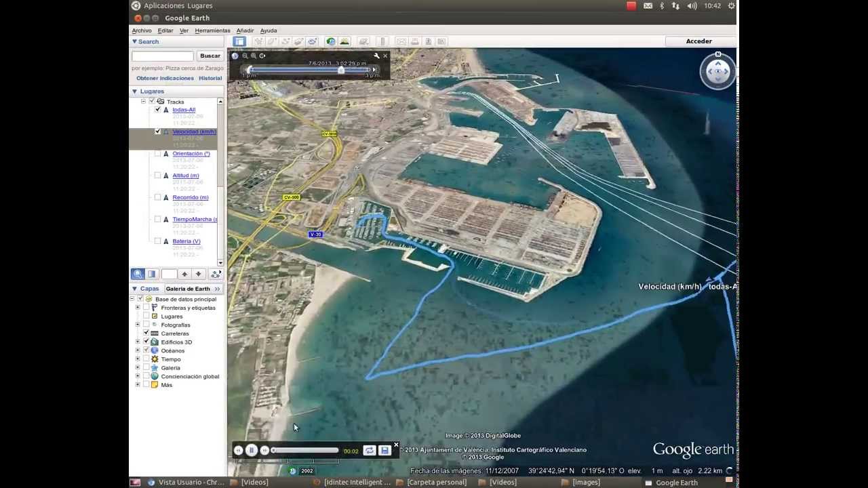The width and height of the screenshot is (868, 488).
Task: Toggle the Velocidad (km/h) track checkbox
Action: tap(158, 131)
